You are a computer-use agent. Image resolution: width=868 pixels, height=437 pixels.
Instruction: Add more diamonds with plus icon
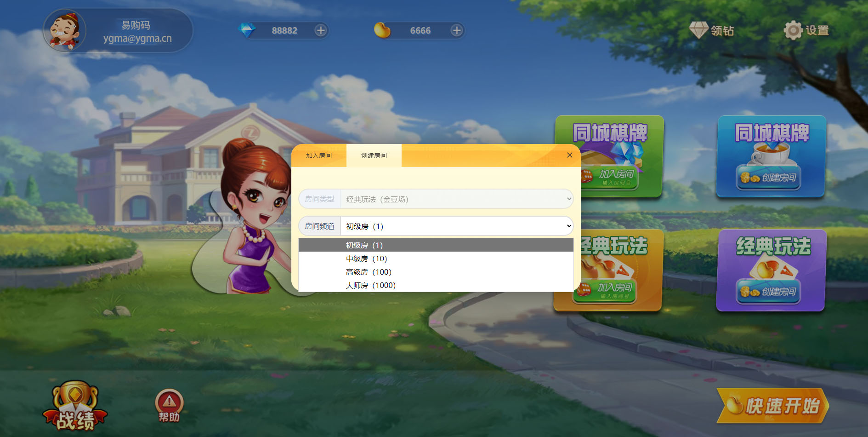click(320, 30)
